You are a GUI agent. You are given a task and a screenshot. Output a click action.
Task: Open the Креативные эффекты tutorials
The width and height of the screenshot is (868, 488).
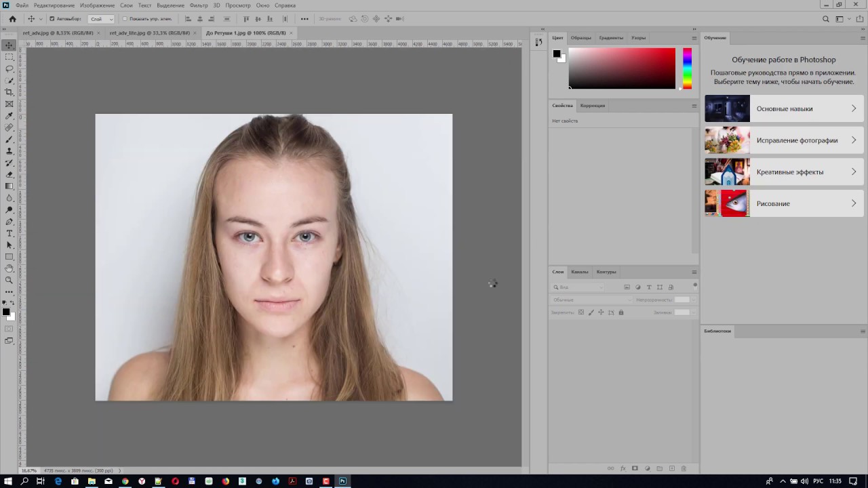[x=784, y=171]
